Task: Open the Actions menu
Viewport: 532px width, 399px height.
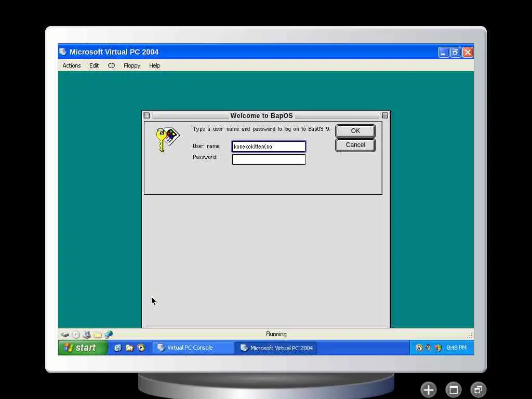Action: (x=72, y=65)
